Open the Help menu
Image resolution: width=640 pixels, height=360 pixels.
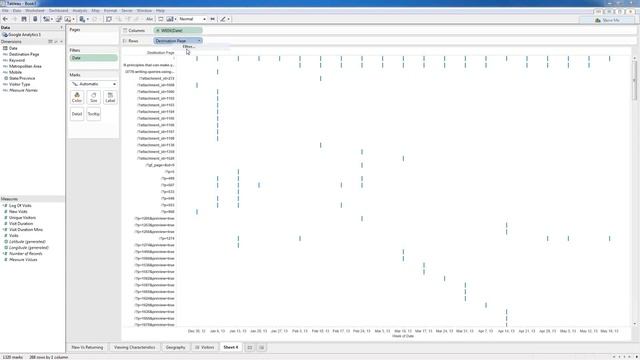click(x=160, y=11)
